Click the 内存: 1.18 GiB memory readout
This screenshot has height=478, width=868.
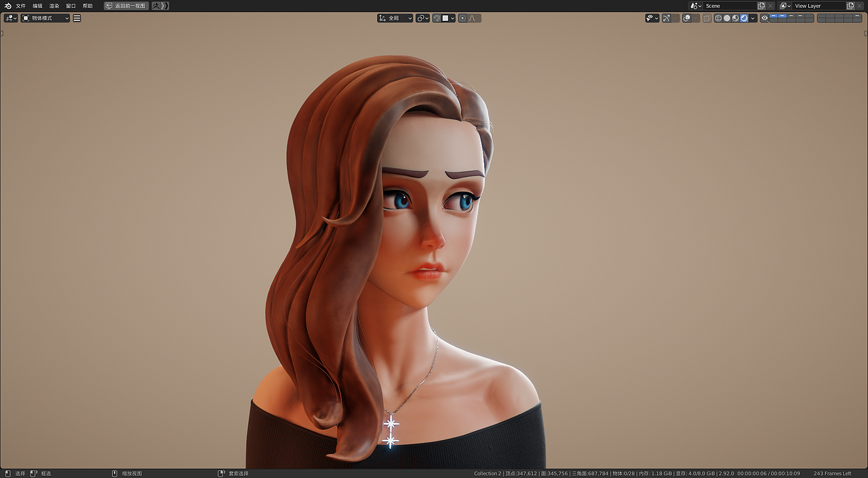coord(654,473)
